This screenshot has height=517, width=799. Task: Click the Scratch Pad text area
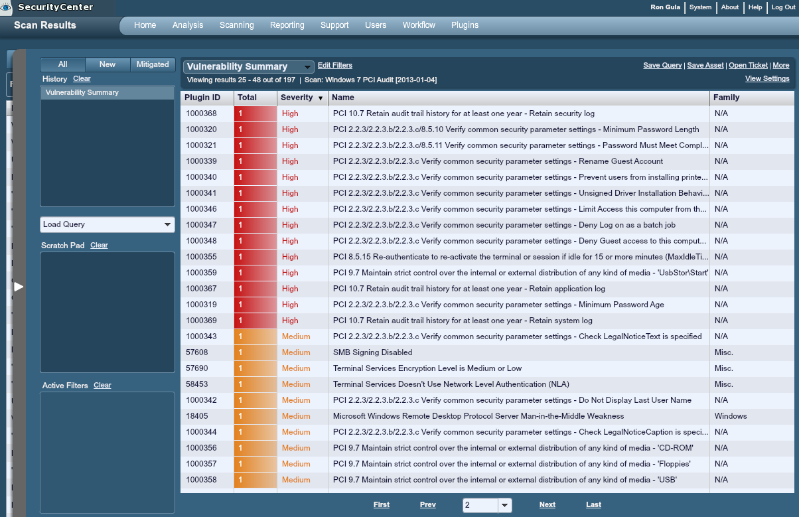click(x=108, y=312)
